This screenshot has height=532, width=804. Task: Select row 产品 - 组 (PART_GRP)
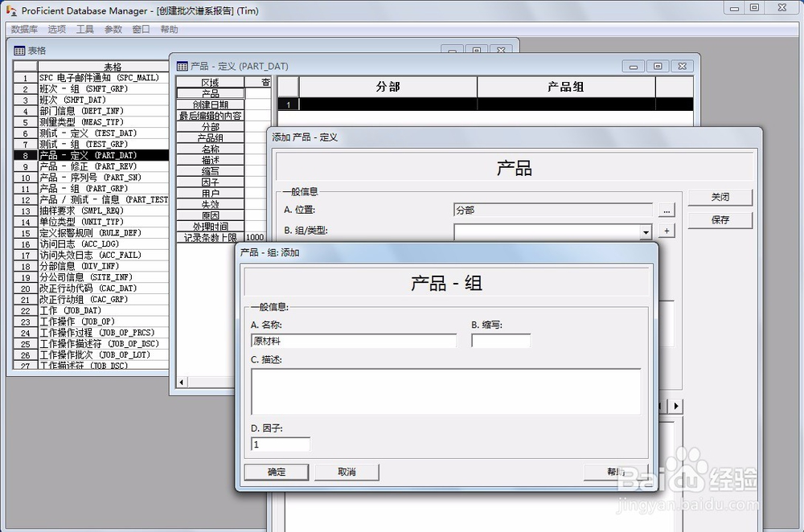103,189
